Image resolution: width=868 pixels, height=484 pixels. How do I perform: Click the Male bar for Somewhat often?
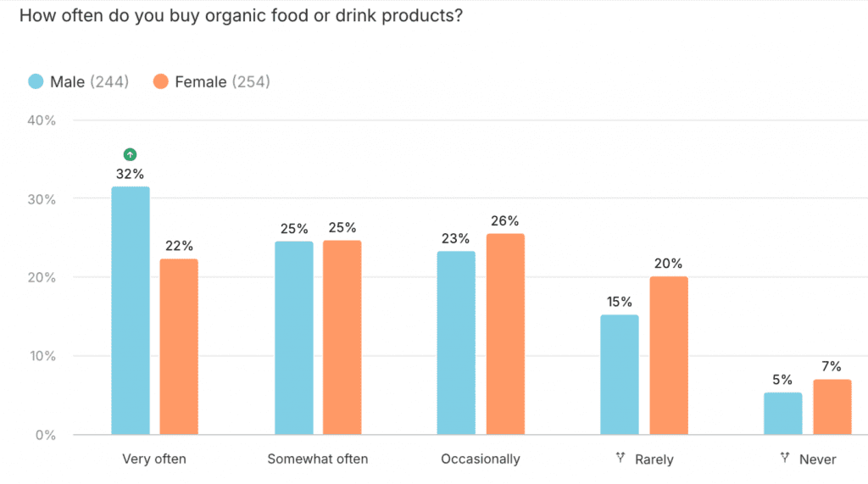(x=293, y=337)
